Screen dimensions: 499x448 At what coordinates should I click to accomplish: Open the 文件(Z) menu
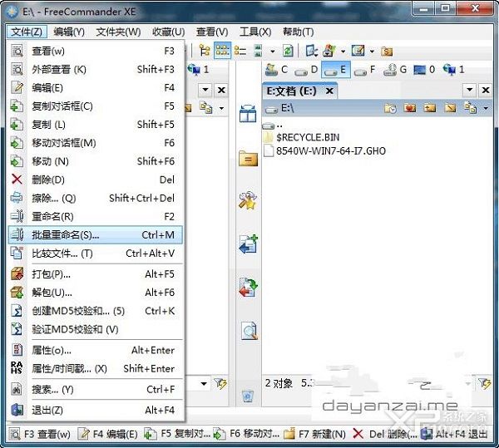click(27, 32)
